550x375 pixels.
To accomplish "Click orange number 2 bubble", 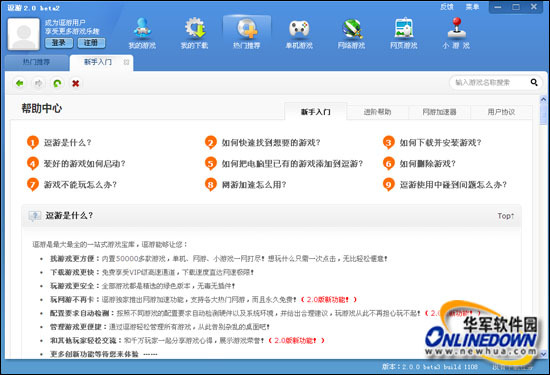I will point(210,143).
